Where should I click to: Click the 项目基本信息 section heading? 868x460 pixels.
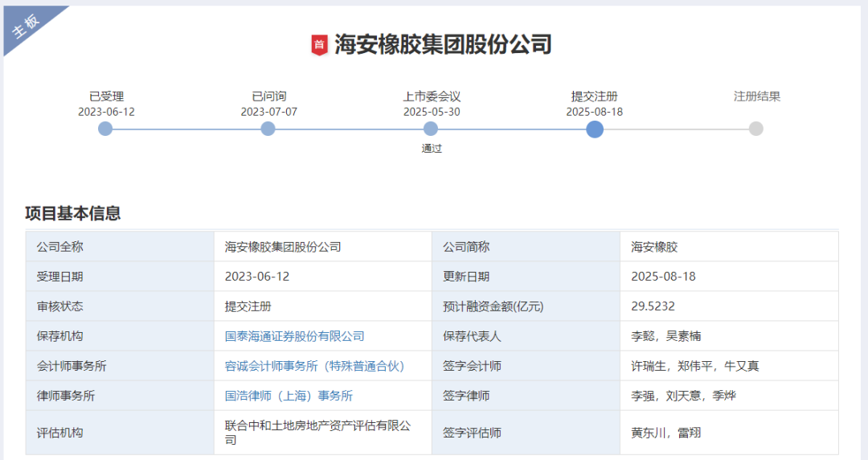point(73,213)
